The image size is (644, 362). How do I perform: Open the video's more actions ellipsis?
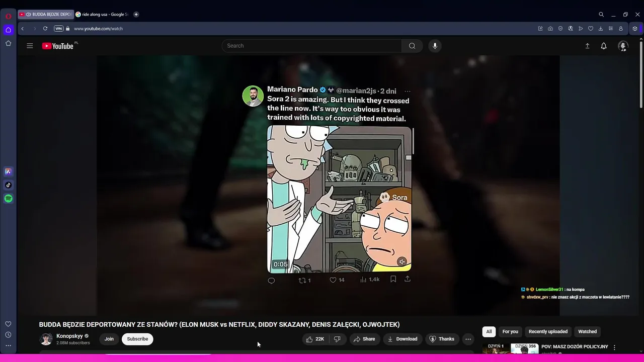468,339
